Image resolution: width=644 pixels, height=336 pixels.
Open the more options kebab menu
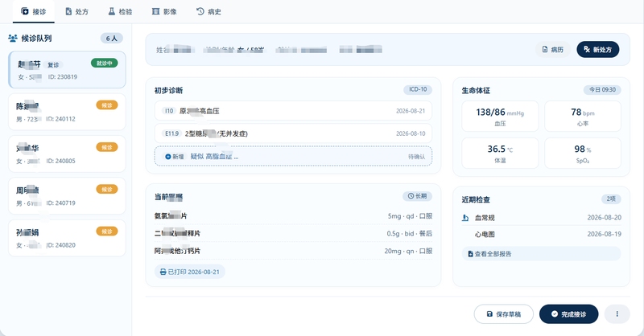(x=617, y=313)
